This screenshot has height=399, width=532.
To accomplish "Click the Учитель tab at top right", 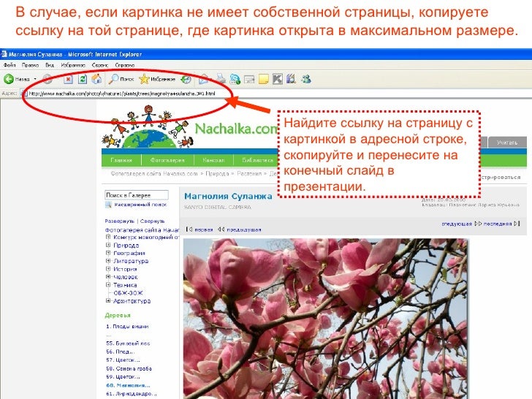I will pyautogui.click(x=507, y=142).
